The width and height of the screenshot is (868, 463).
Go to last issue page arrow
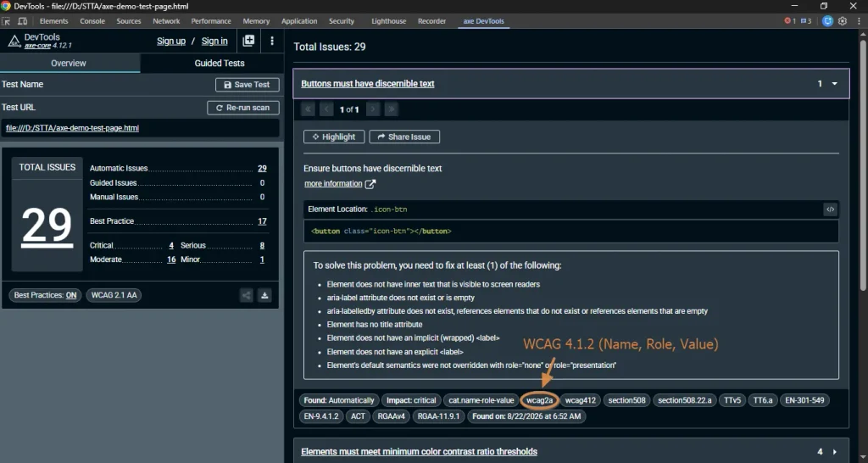[392, 109]
